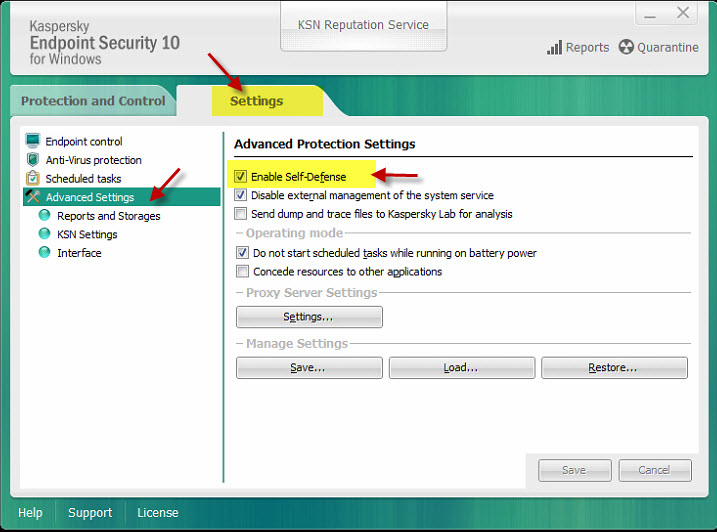Open Endpoint control in the sidebar

(x=84, y=141)
